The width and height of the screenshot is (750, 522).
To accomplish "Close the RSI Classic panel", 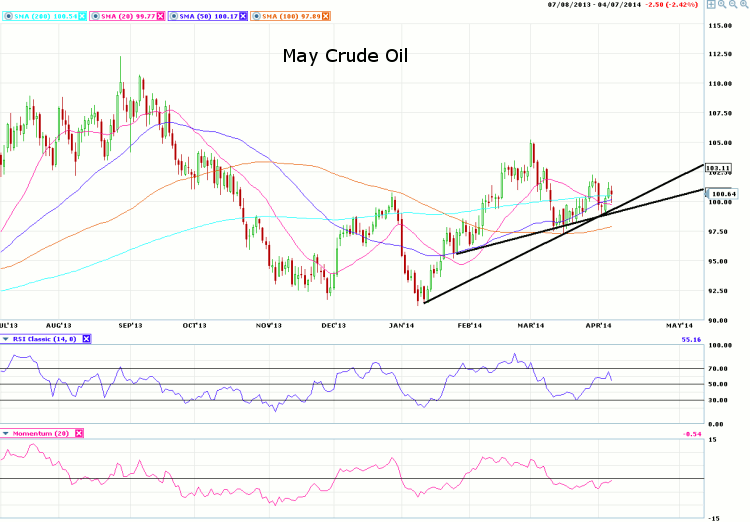I will 86,339.
